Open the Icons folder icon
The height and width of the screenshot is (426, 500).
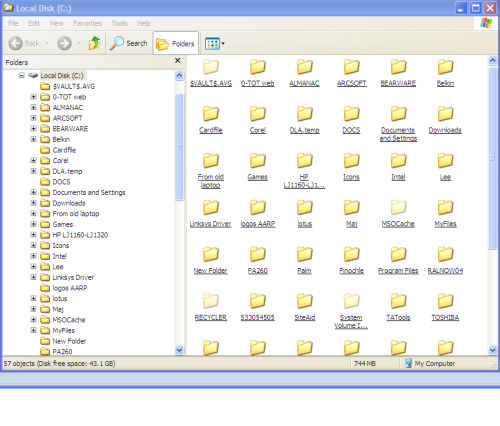click(351, 160)
